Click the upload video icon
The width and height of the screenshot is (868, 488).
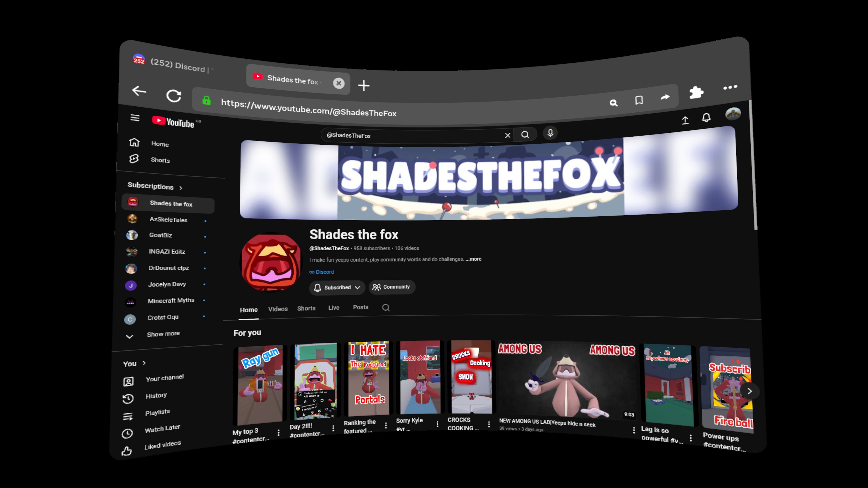[x=685, y=120]
